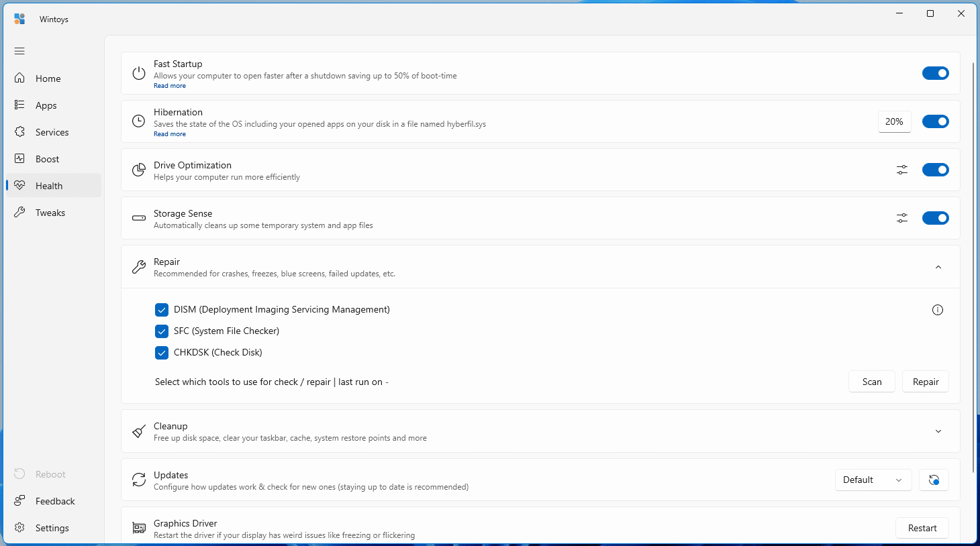Click the Boost pulse icon in sidebar
This screenshot has height=546, width=980.
coord(19,159)
